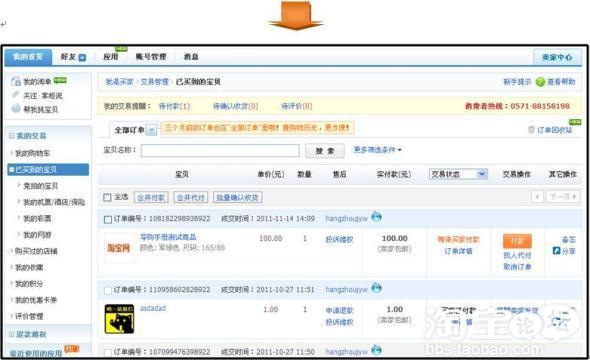The image size is (590, 360).
Task: Click the 新手提示 link
Action: coord(517,82)
